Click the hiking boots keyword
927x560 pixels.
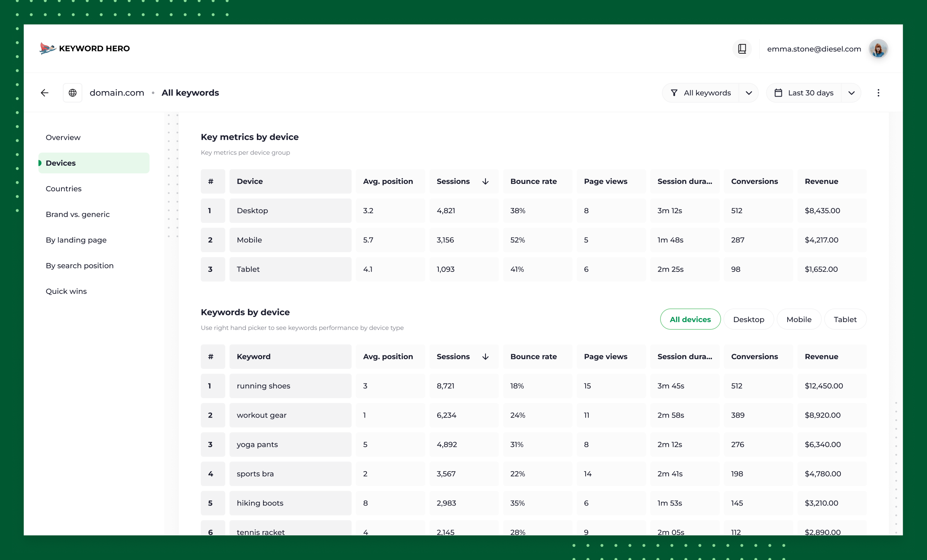pos(290,503)
